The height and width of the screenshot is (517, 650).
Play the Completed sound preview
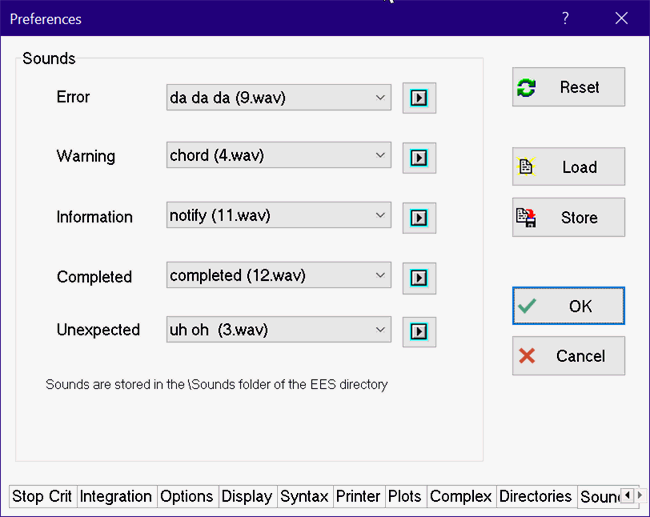click(419, 277)
